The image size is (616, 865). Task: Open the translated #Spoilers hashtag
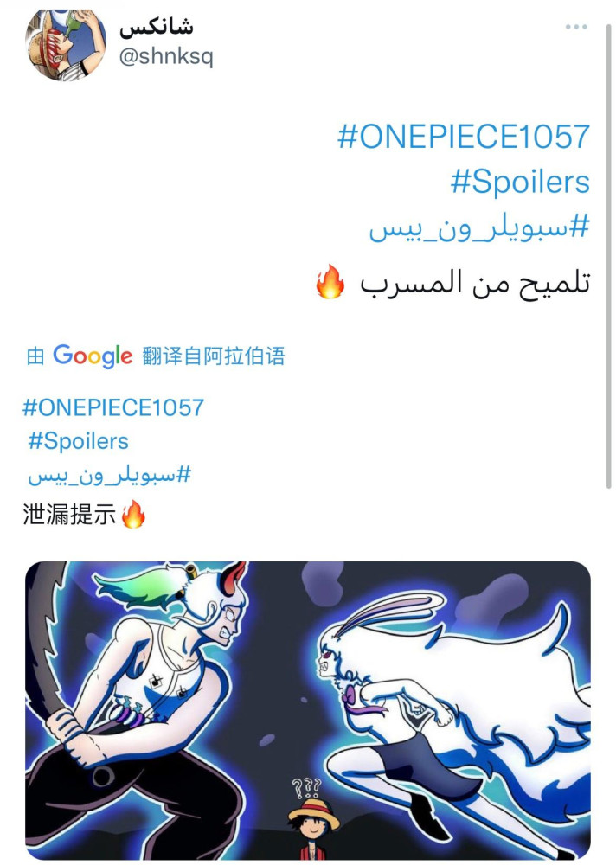click(79, 441)
